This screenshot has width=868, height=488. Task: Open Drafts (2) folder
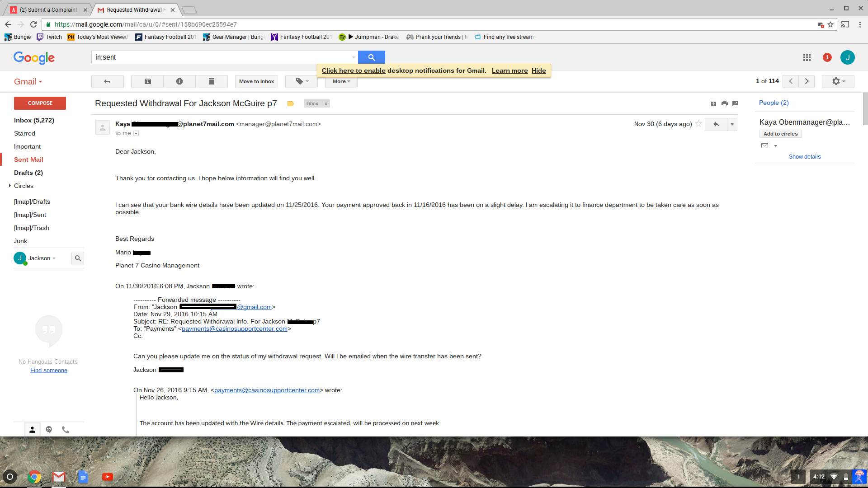tap(28, 173)
